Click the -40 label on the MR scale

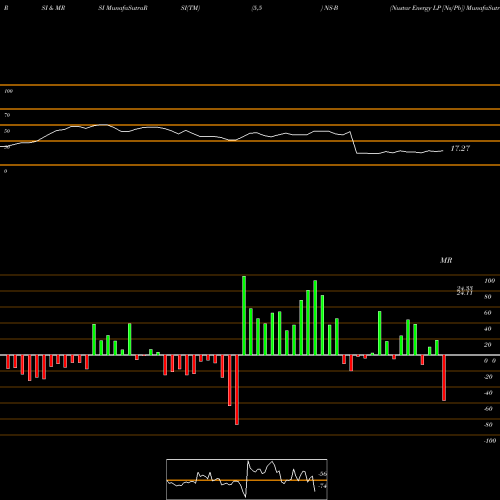coord(488,393)
